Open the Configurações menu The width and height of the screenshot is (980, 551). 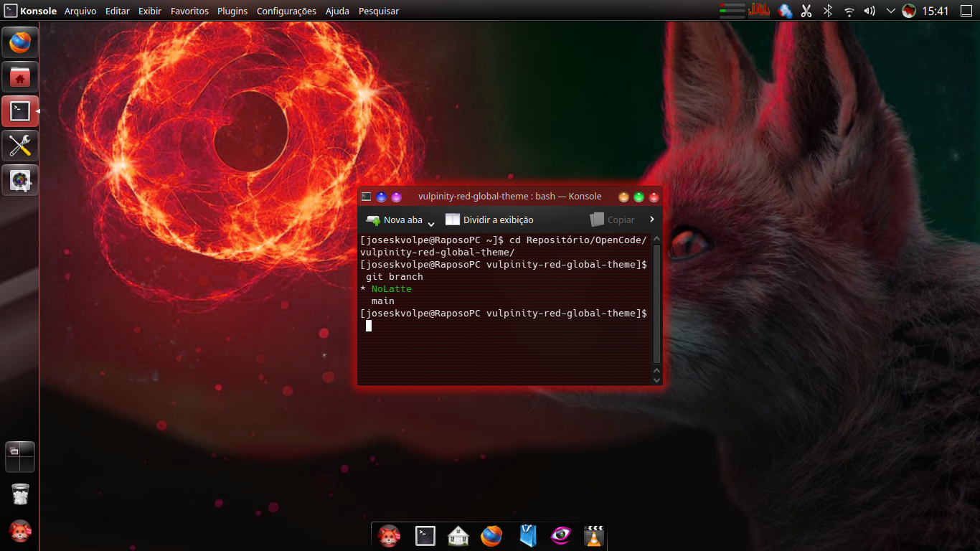click(x=286, y=11)
